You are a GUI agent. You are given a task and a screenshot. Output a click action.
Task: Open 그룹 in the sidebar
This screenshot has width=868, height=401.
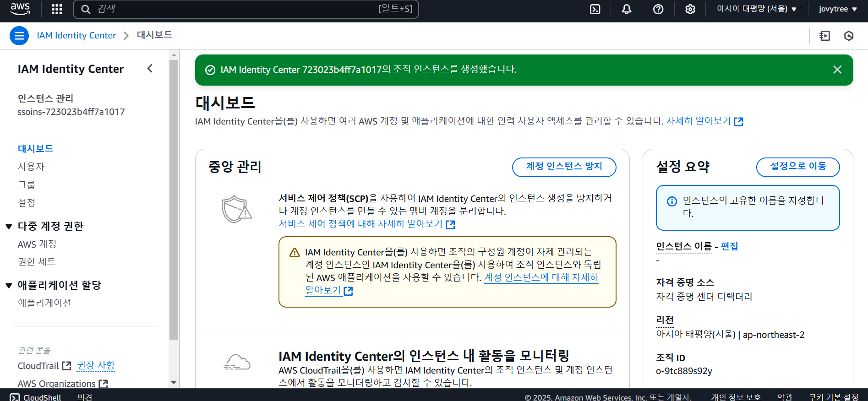26,185
